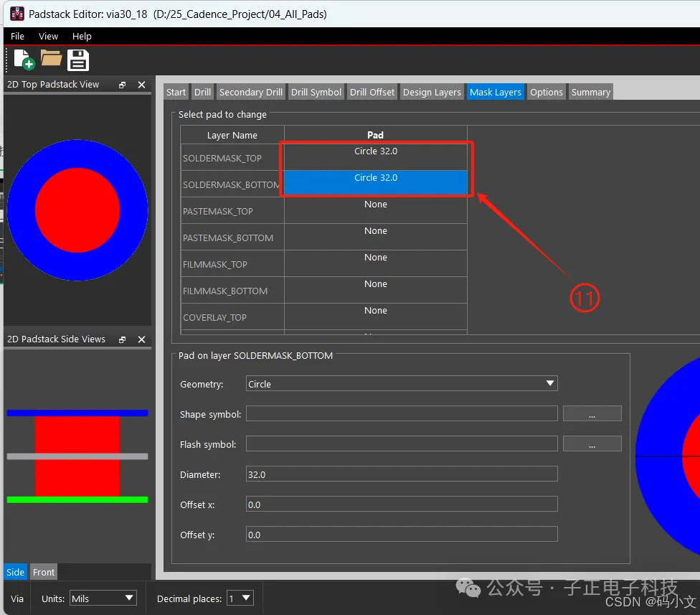Close the 2D Top Padstack View panel

[x=141, y=85]
